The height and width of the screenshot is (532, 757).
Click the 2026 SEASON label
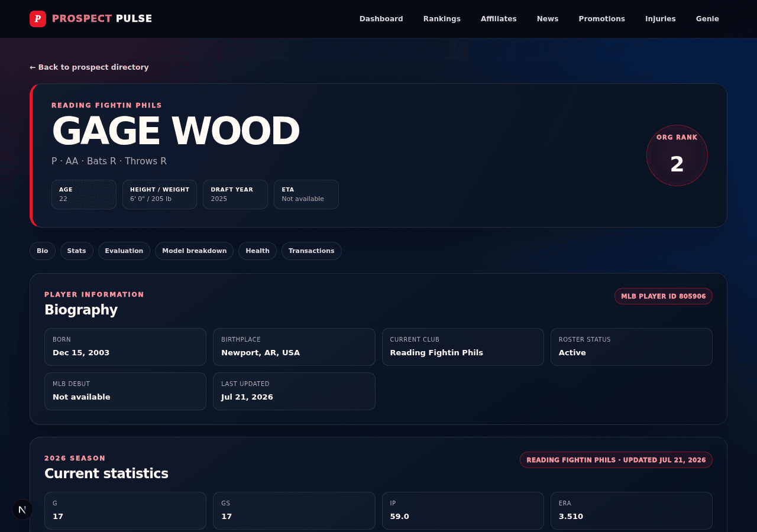(x=75, y=458)
